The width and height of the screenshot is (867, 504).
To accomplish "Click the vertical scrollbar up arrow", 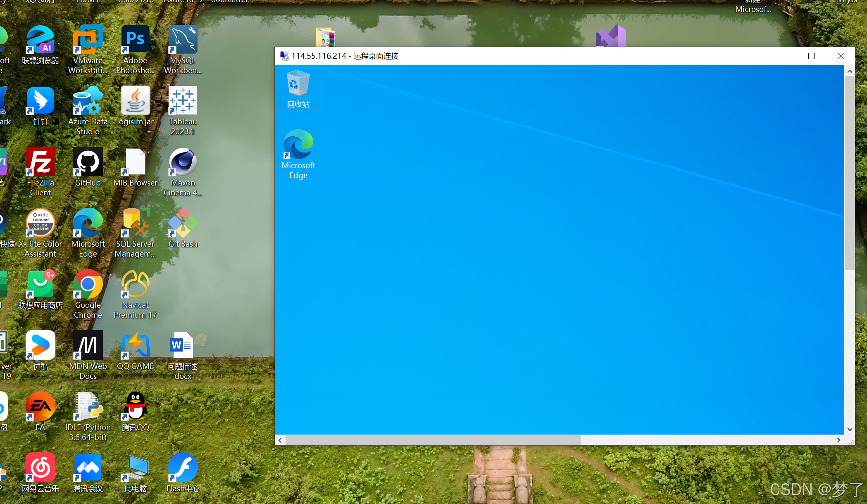I will coord(850,71).
